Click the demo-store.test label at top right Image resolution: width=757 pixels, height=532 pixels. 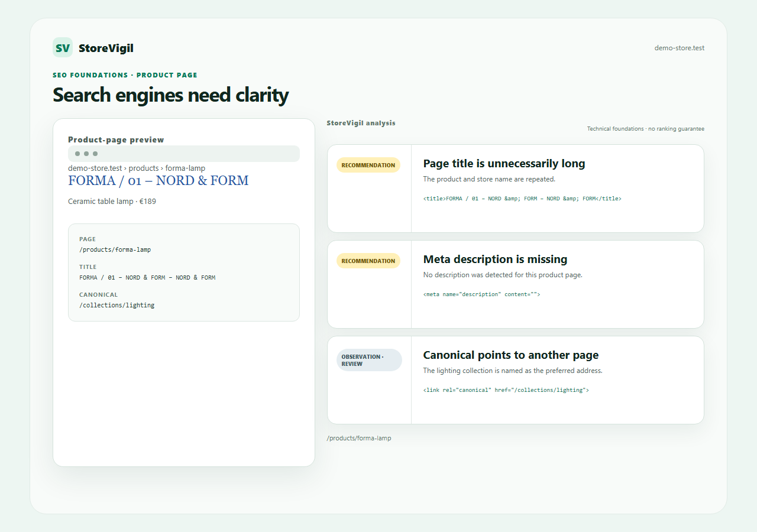pos(680,48)
